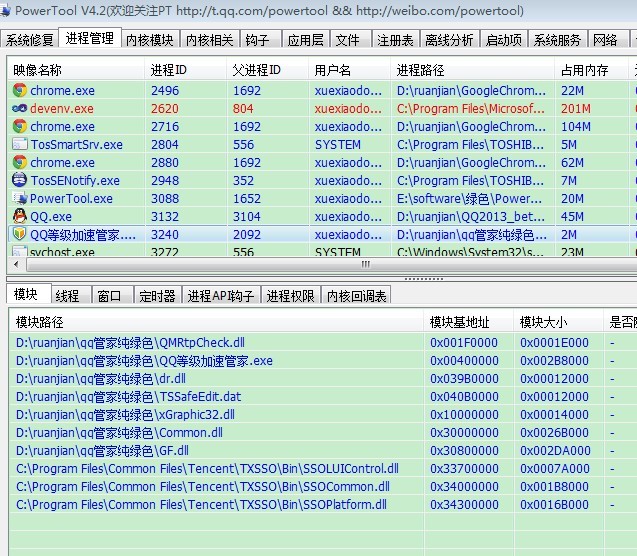Open the 内核回调表 sub-tab
The height and width of the screenshot is (556, 637).
[x=356, y=295]
